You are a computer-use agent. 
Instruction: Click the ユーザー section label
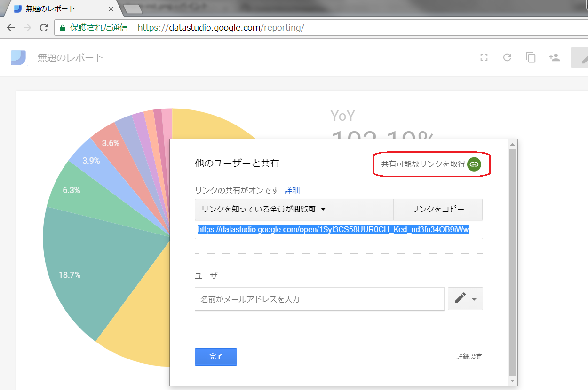tap(210, 275)
